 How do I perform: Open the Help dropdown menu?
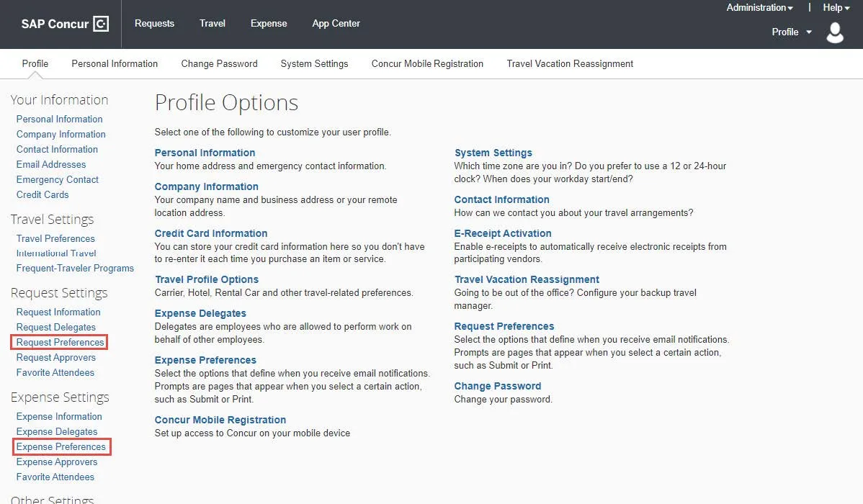tap(836, 8)
